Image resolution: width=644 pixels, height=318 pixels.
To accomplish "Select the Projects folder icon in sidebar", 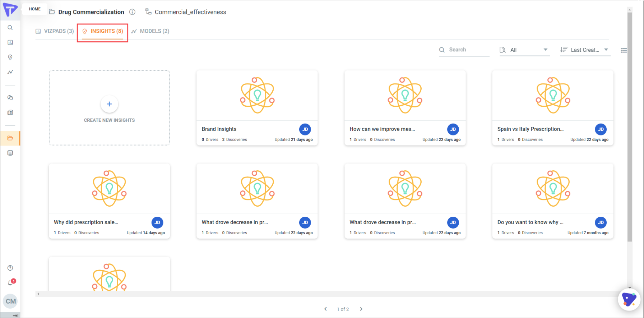I will 10,138.
